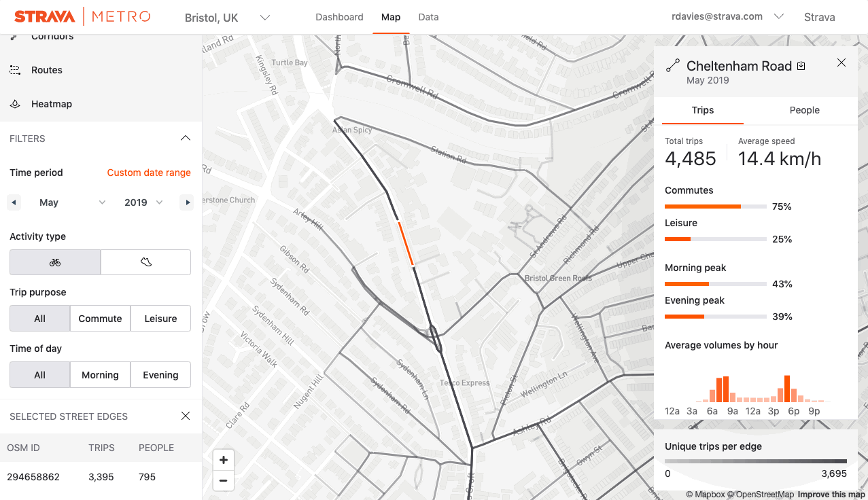868x500 pixels.
Task: Set trip purpose to All
Action: [x=39, y=319]
